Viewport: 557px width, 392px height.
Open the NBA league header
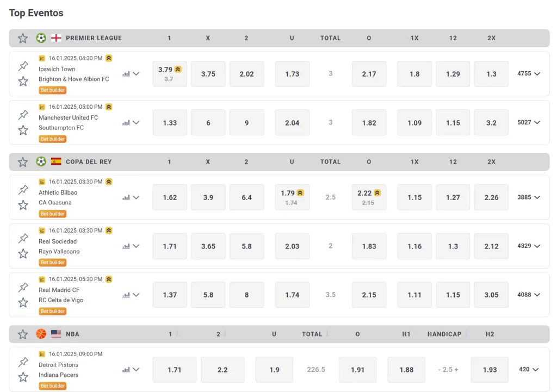pyautogui.click(x=72, y=334)
